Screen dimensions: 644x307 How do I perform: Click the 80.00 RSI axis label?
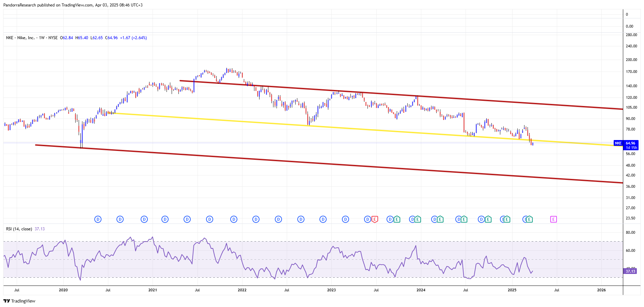(x=630, y=232)
